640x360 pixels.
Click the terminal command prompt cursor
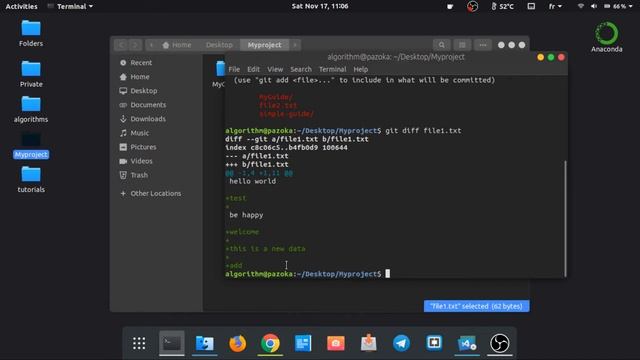388,274
